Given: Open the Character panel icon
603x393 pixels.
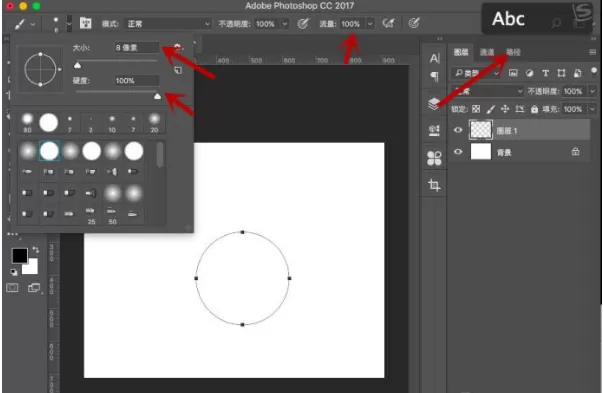Looking at the screenshot, I should click(435, 58).
